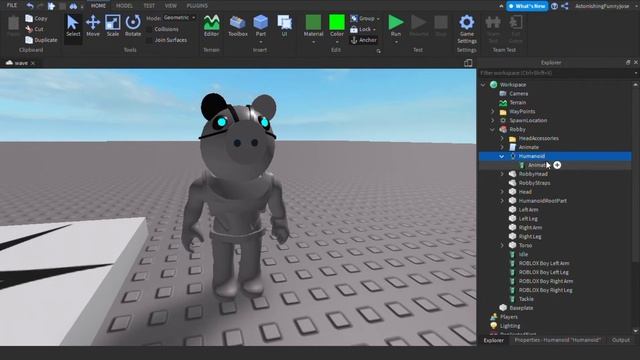The image size is (640, 360).
Task: Select the Select tool
Action: tap(73, 26)
